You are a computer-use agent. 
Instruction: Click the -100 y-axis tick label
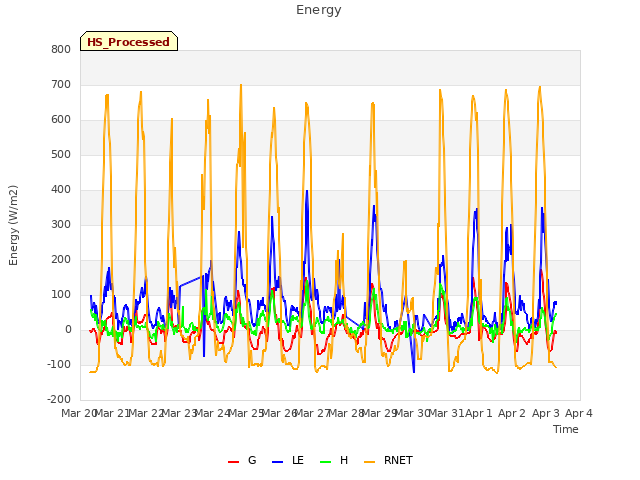59,364
